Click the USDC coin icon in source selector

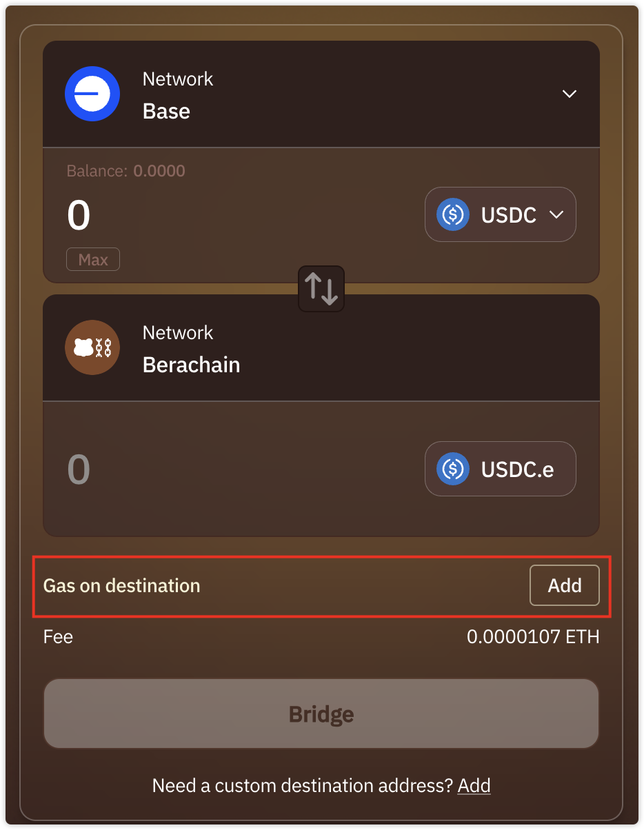click(453, 215)
